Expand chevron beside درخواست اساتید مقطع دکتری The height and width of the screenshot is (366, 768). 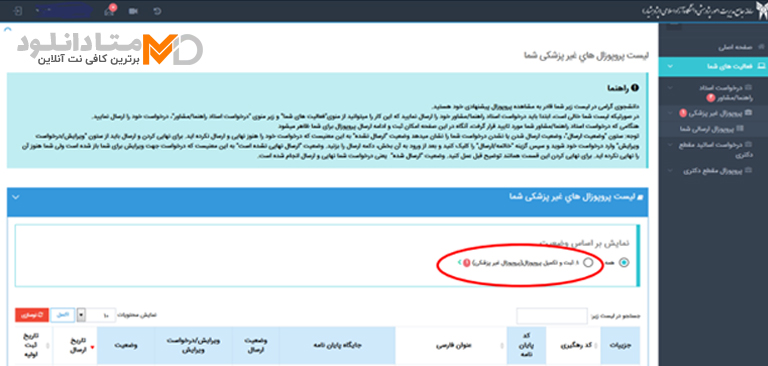pyautogui.click(x=670, y=145)
